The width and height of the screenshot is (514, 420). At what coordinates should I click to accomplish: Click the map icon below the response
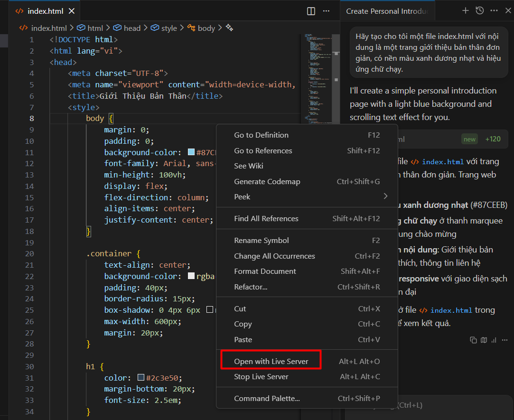click(x=484, y=340)
